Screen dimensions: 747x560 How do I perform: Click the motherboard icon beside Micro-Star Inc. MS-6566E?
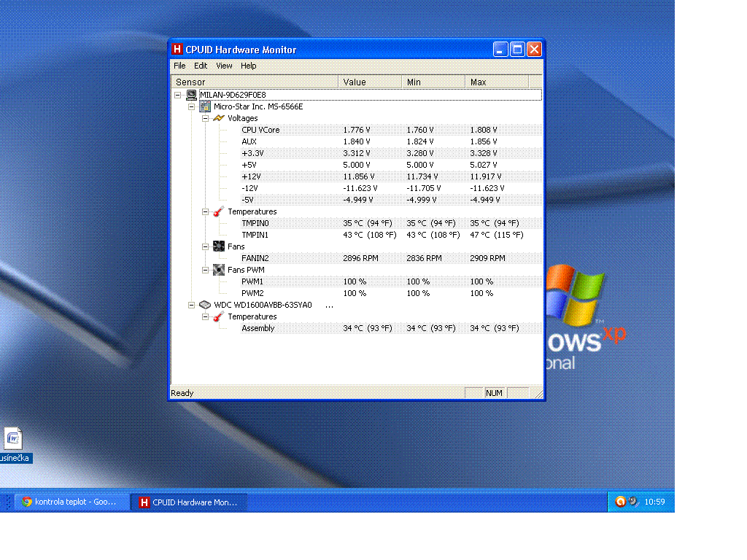coord(205,106)
